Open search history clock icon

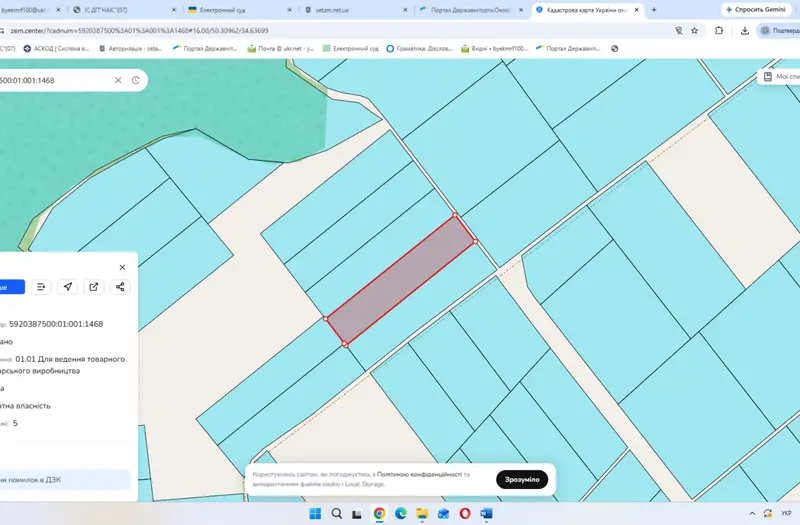pyautogui.click(x=136, y=80)
